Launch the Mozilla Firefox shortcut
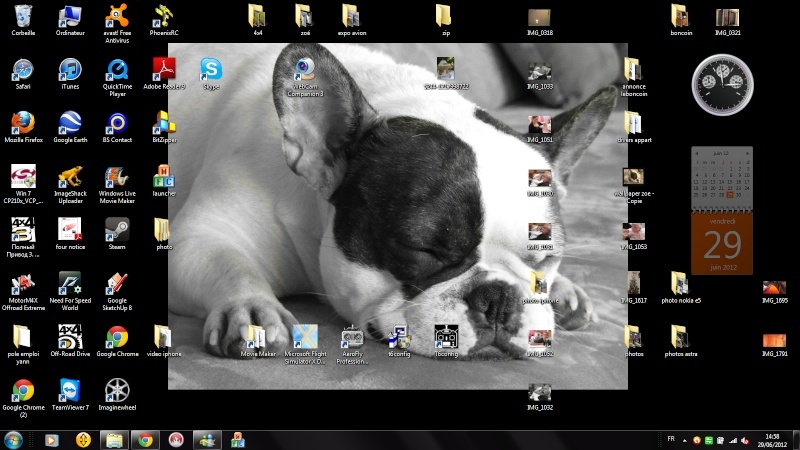Viewport: 800px width, 450px height. [x=23, y=128]
